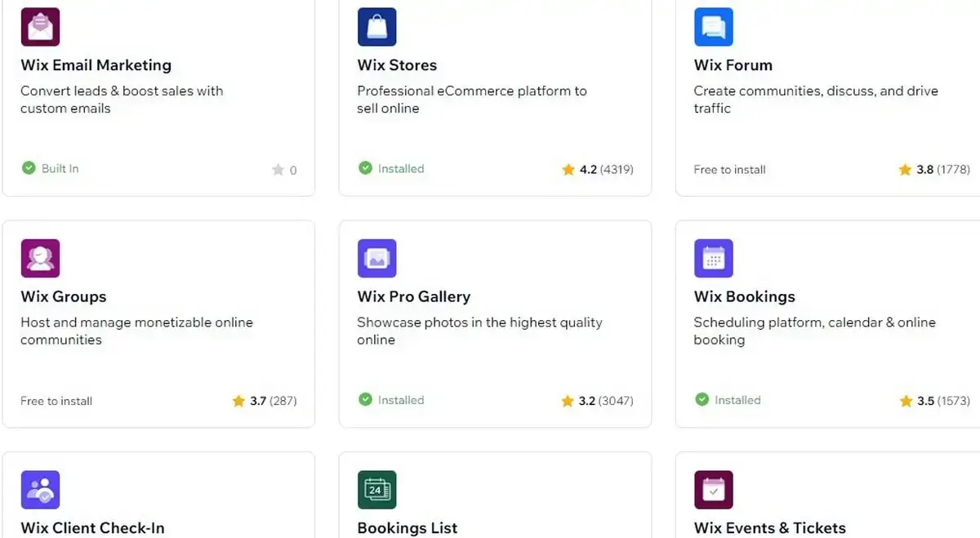980x538 pixels.
Task: Click 'Scheduling platform, calendar' description
Action: coord(814,331)
